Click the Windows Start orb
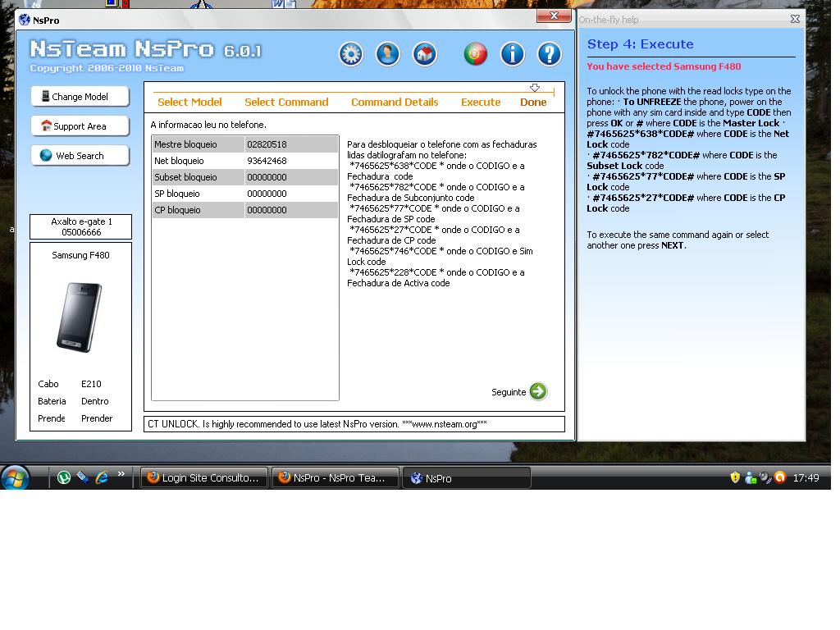 pos(15,477)
